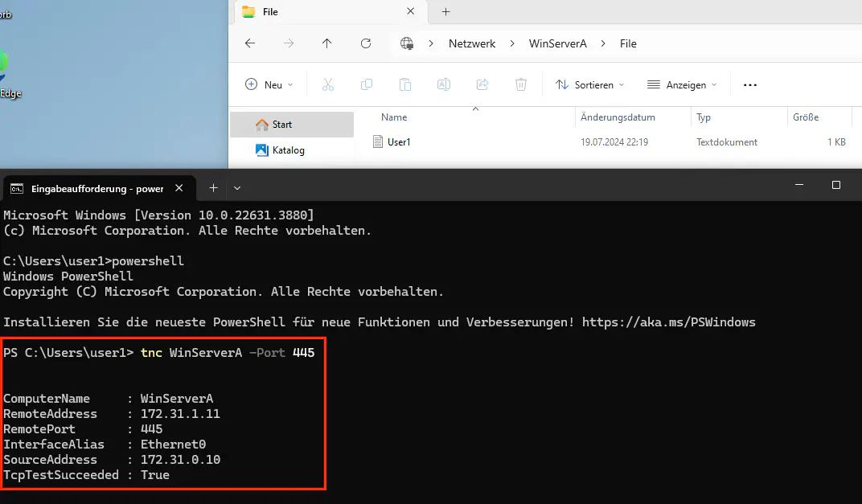The width and height of the screenshot is (862, 504).
Task: Open terminal new-tab profile dropdown arrow
Action: coord(237,188)
